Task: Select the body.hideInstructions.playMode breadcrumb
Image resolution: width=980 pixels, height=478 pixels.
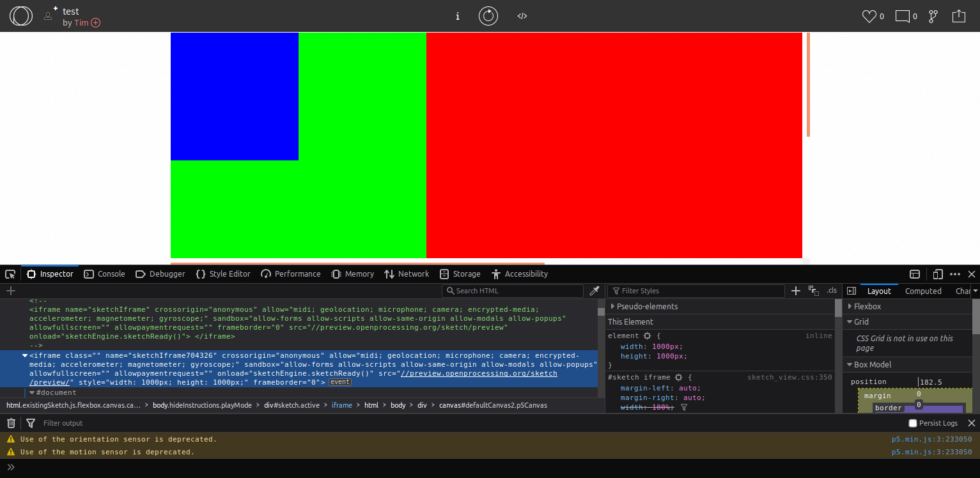Action: (x=202, y=405)
